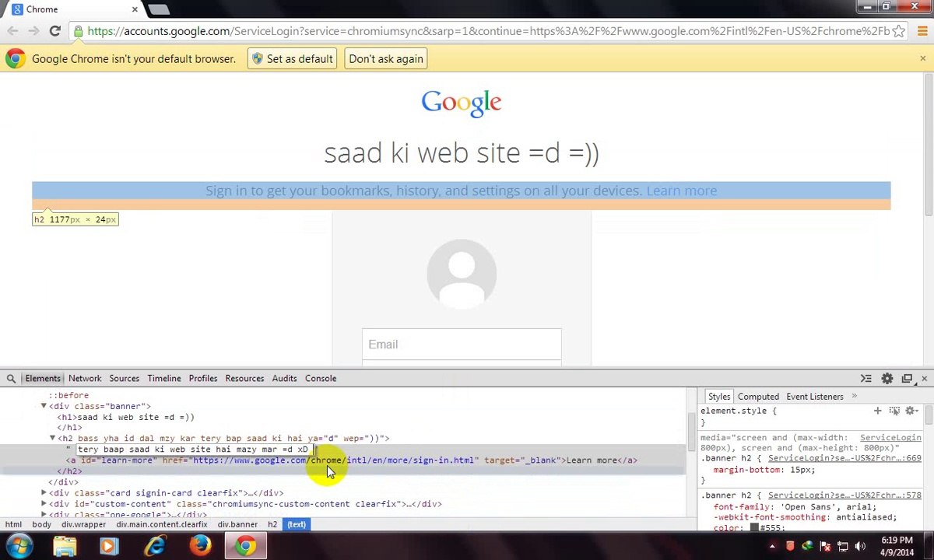The image size is (934, 560).
Task: Open the Timeline panel
Action: (164, 379)
